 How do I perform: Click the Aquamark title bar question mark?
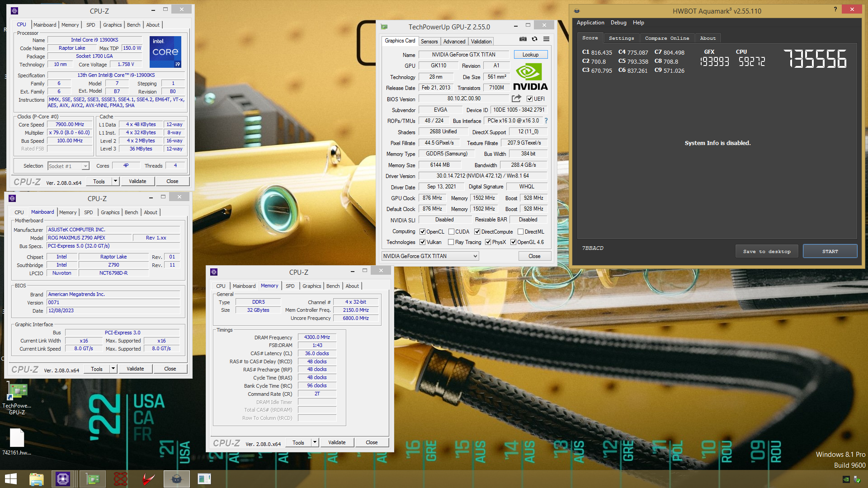coord(835,9)
